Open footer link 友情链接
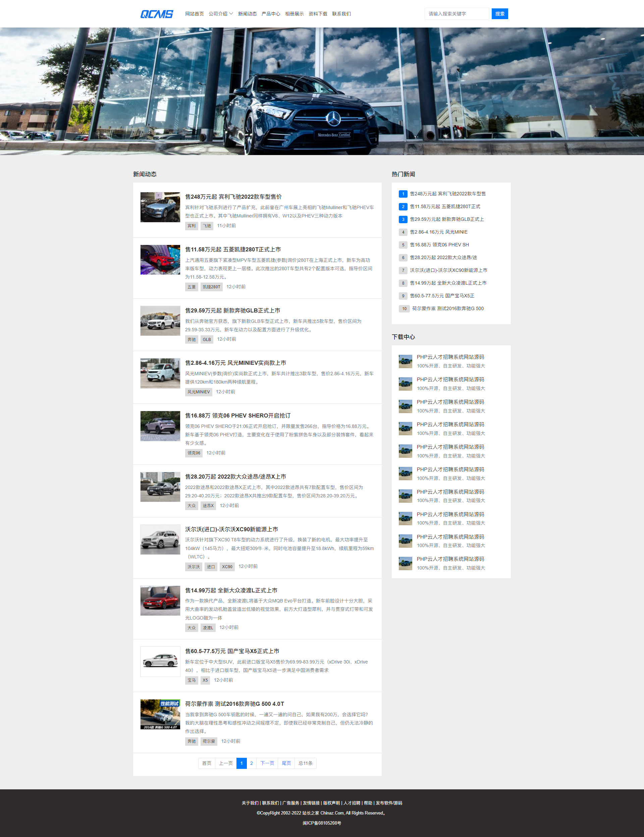The width and height of the screenshot is (644, 837). pyautogui.click(x=311, y=803)
